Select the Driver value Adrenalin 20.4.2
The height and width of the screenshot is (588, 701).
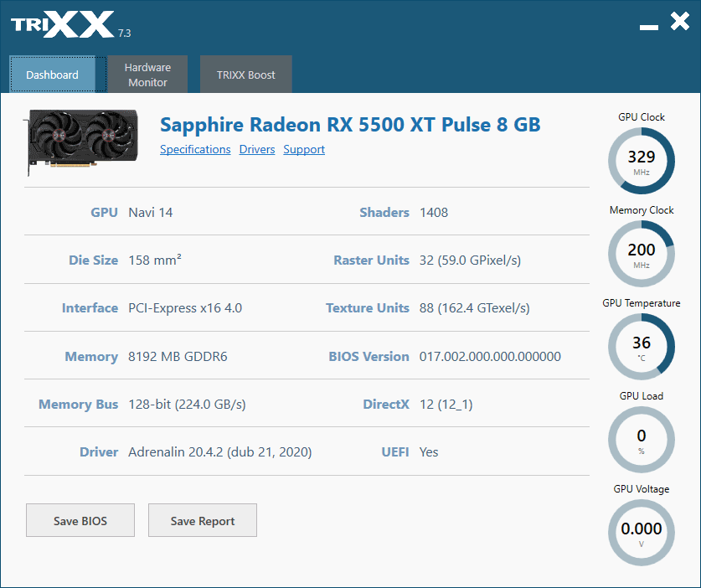(x=220, y=452)
